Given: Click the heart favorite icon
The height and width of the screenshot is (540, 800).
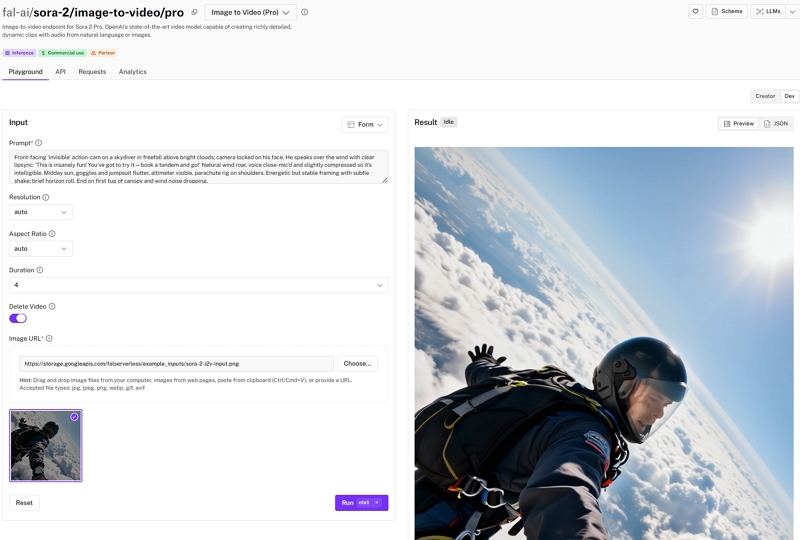Looking at the screenshot, I should click(x=695, y=11).
